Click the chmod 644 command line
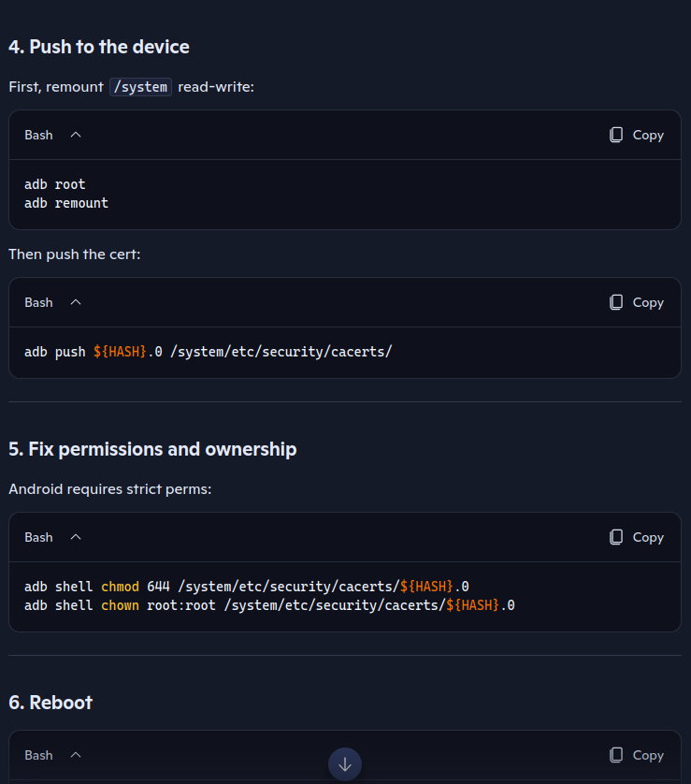This screenshot has height=784, width=691. 246,587
